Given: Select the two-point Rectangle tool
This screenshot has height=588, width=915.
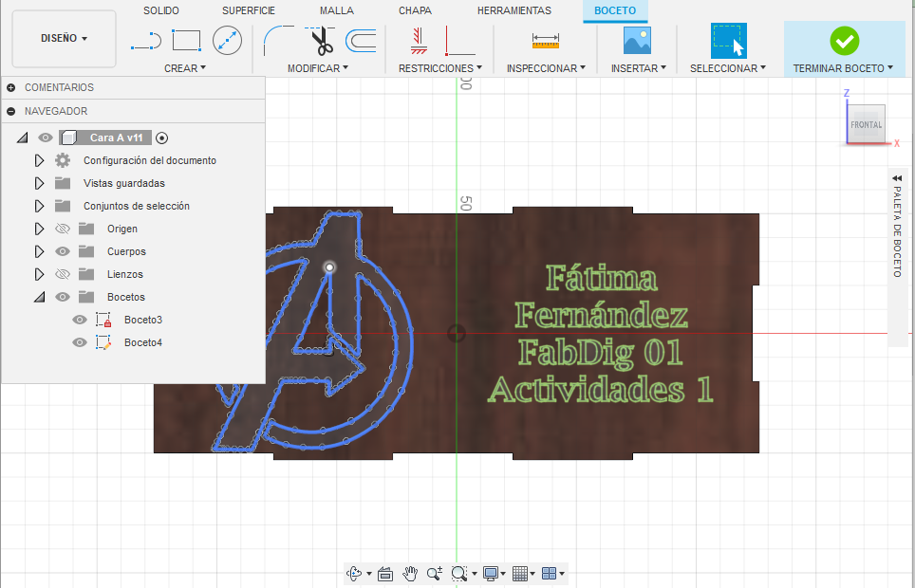Looking at the screenshot, I should (187, 41).
